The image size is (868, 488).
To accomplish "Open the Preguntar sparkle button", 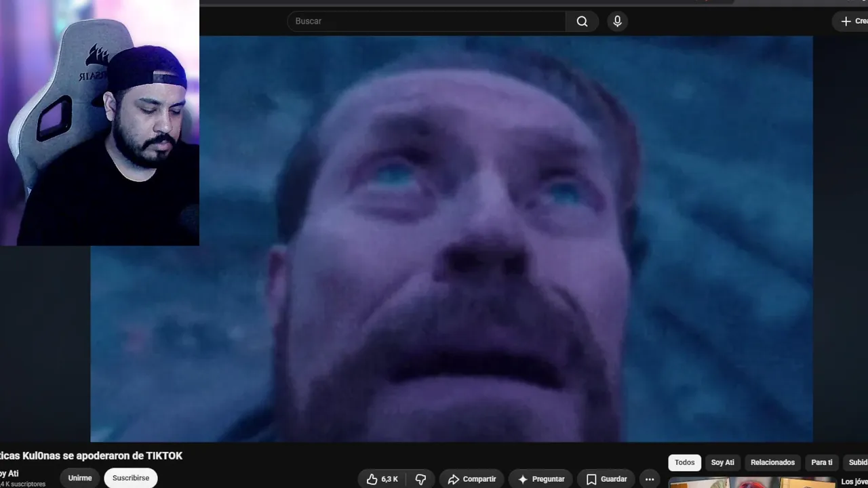I will pyautogui.click(x=541, y=479).
